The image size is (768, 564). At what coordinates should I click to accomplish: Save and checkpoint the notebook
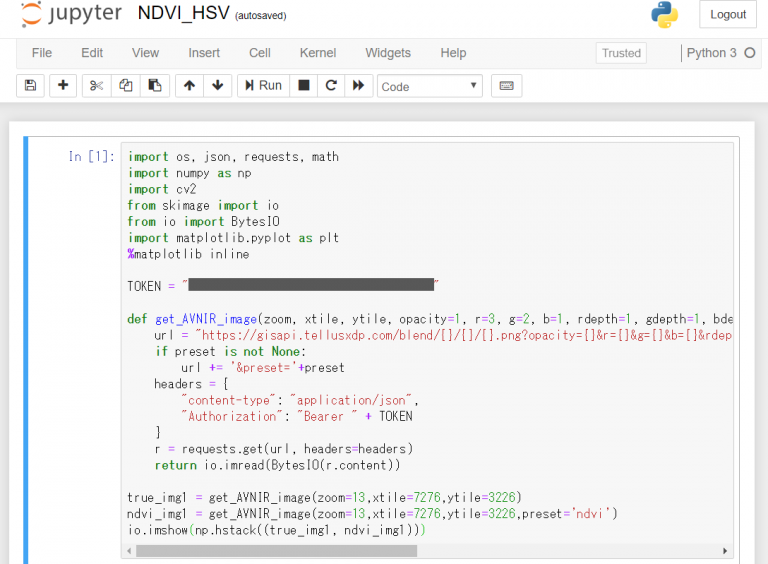point(30,86)
